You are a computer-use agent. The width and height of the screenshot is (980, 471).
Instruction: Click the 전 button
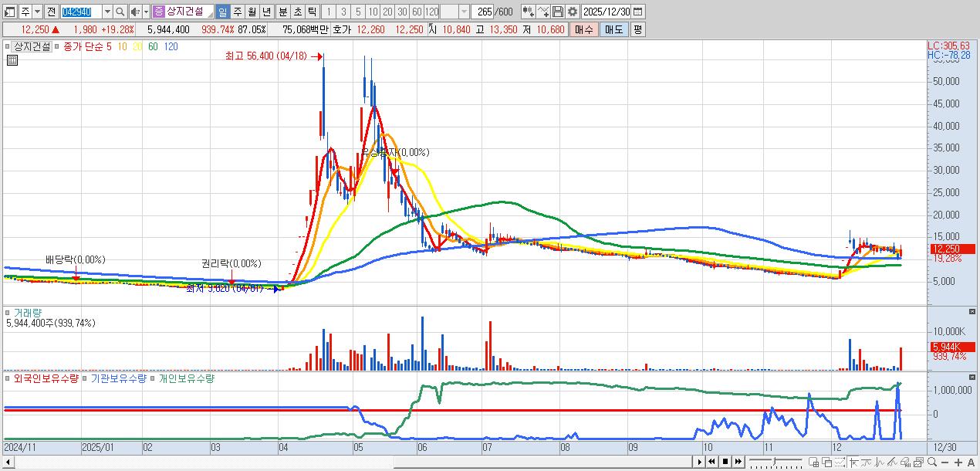pyautogui.click(x=52, y=12)
